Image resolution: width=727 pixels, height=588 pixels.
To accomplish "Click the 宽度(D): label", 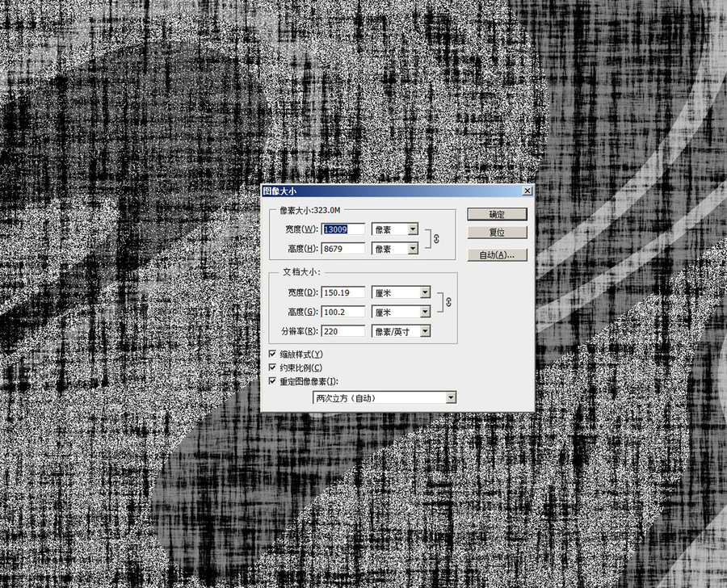I will (x=303, y=292).
